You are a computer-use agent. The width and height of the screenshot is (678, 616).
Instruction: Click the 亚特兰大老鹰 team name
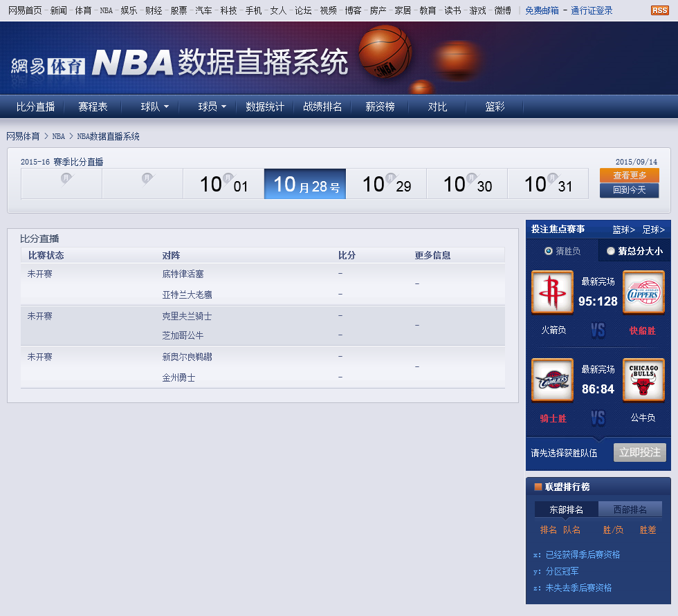[x=187, y=295]
